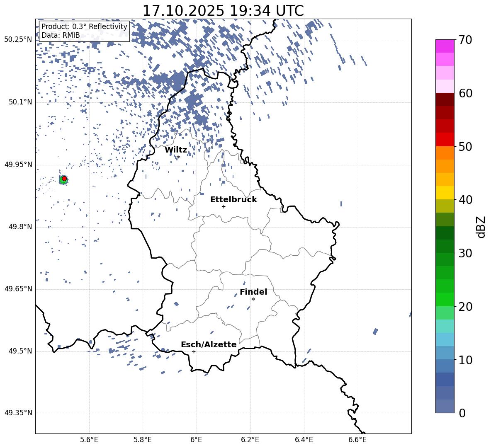Click the bright green colorbar segment just above 20
491x448 pixels.
445,299
